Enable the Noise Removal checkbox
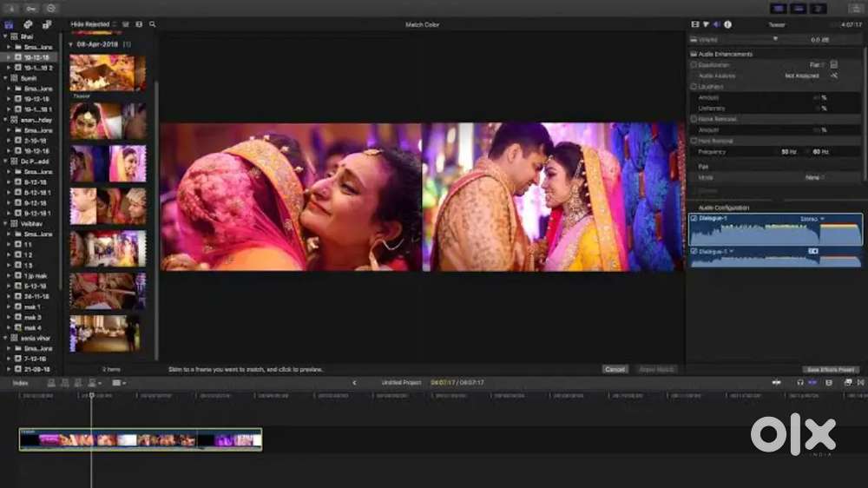Image resolution: width=868 pixels, height=488 pixels. 694,119
